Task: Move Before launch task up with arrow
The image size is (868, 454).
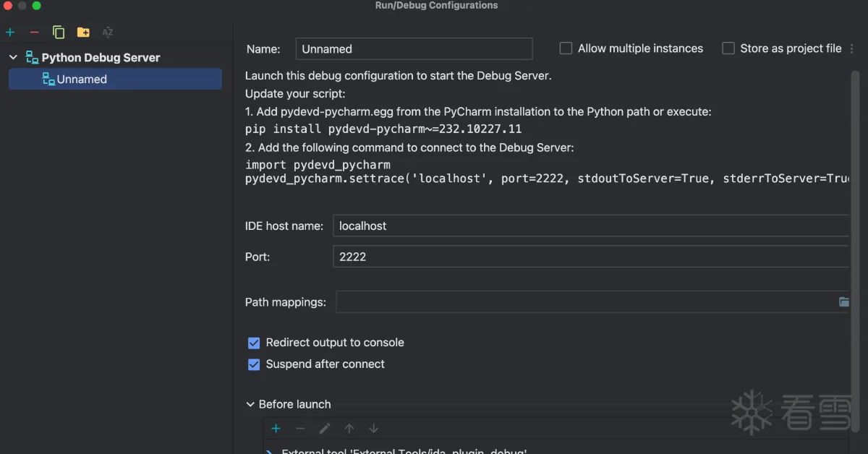Action: [349, 429]
